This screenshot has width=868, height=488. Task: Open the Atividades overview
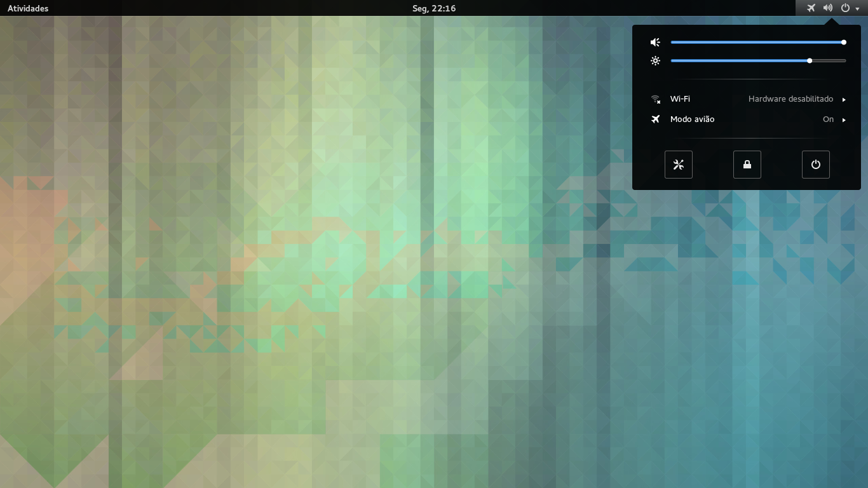pyautogui.click(x=28, y=8)
